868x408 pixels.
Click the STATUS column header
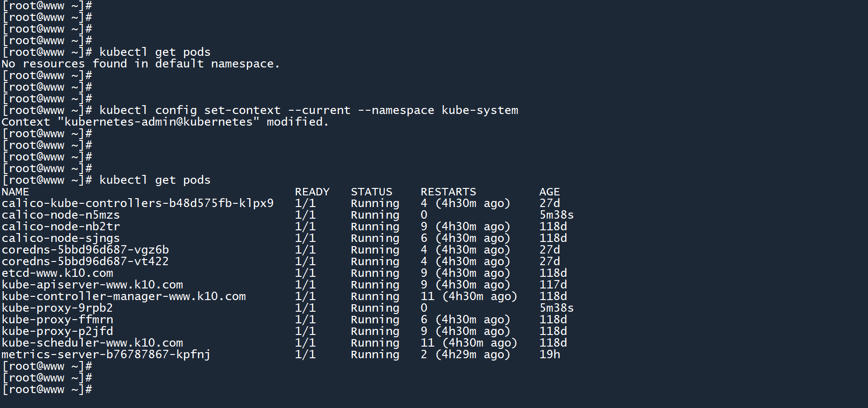pyautogui.click(x=371, y=192)
